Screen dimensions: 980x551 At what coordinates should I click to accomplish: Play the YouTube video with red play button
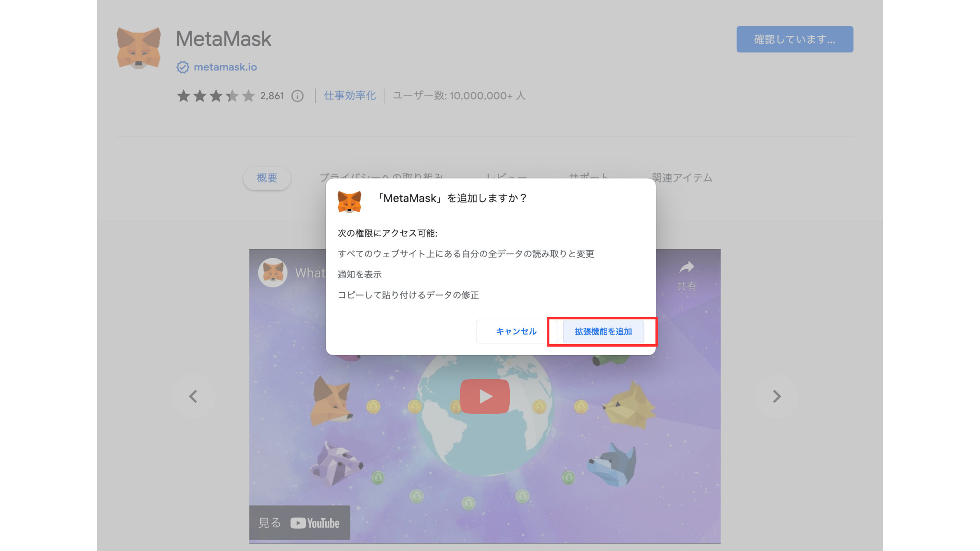pos(485,396)
